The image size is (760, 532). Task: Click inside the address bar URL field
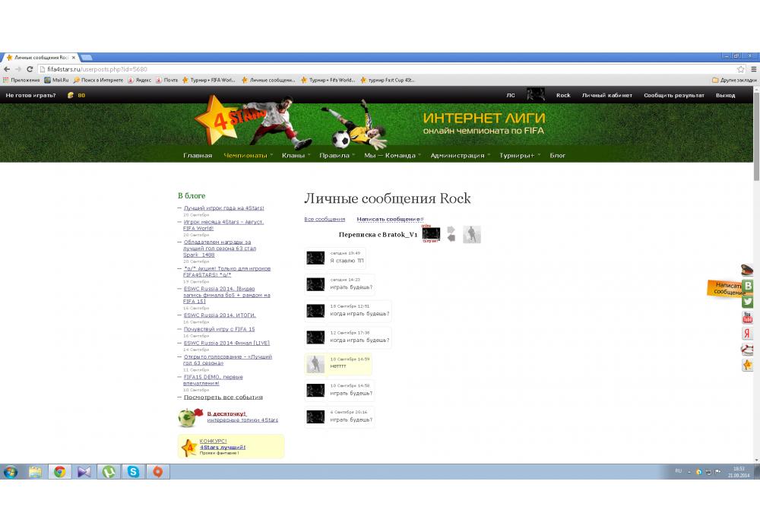[x=385, y=69]
